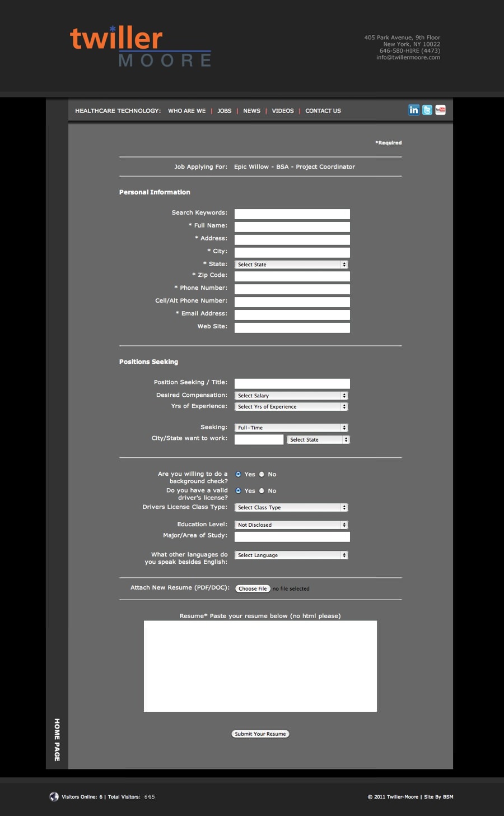Screen dimensions: 504x816
Task: Focus the city field for desired work location
Action: coord(259,440)
